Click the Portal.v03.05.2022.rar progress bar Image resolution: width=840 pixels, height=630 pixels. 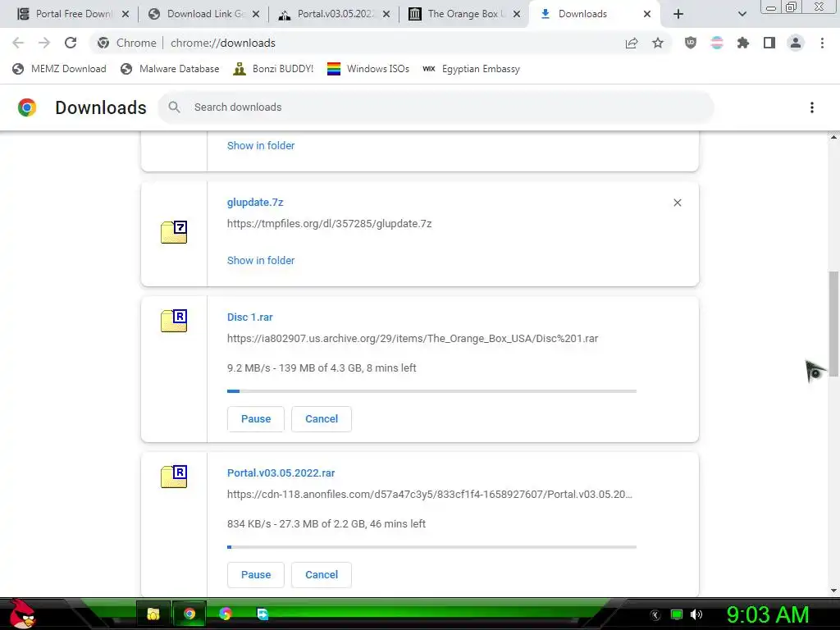(x=431, y=547)
